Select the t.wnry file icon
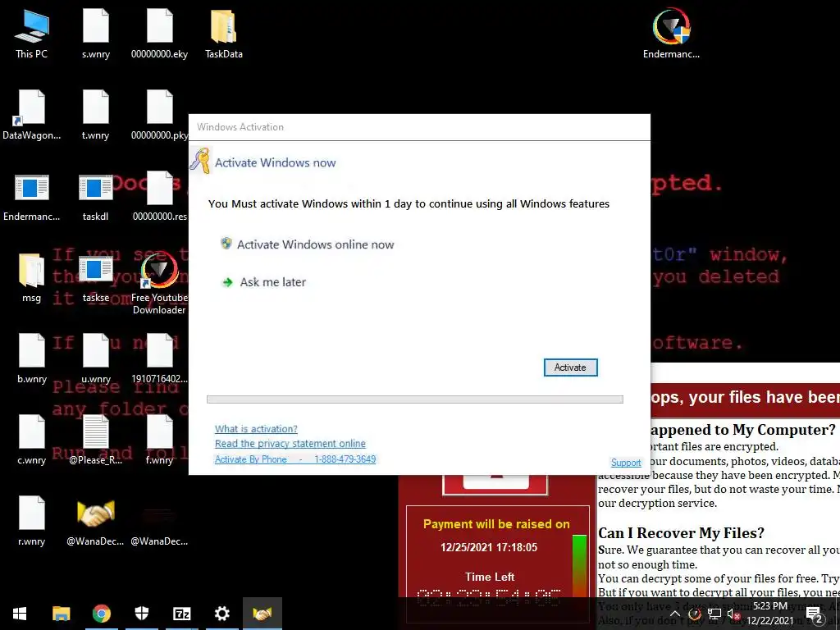This screenshot has height=630, width=840. pyautogui.click(x=95, y=115)
